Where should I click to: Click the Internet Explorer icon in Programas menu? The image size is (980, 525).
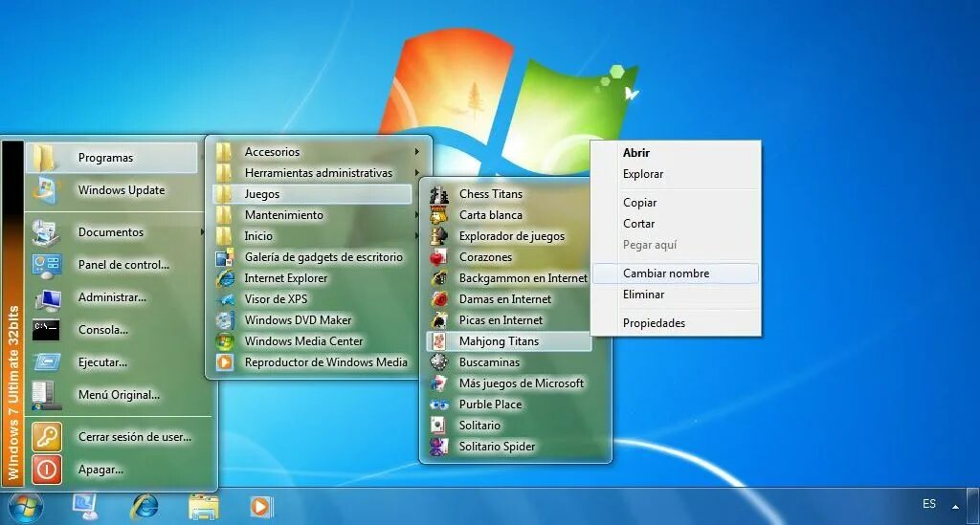click(x=225, y=278)
